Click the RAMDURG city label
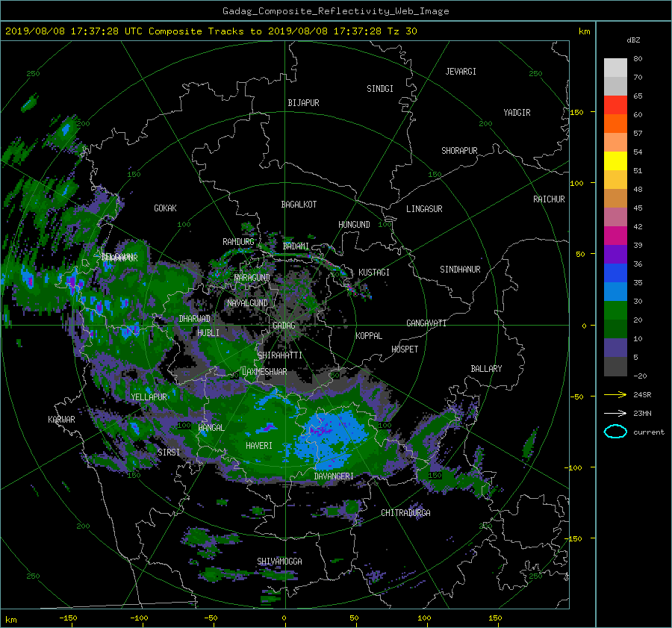 [238, 242]
